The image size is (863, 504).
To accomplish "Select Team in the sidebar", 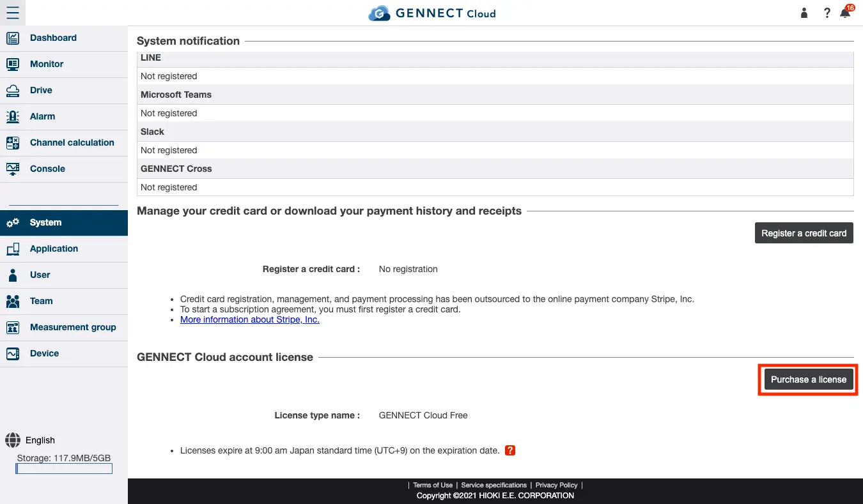I will tap(64, 302).
